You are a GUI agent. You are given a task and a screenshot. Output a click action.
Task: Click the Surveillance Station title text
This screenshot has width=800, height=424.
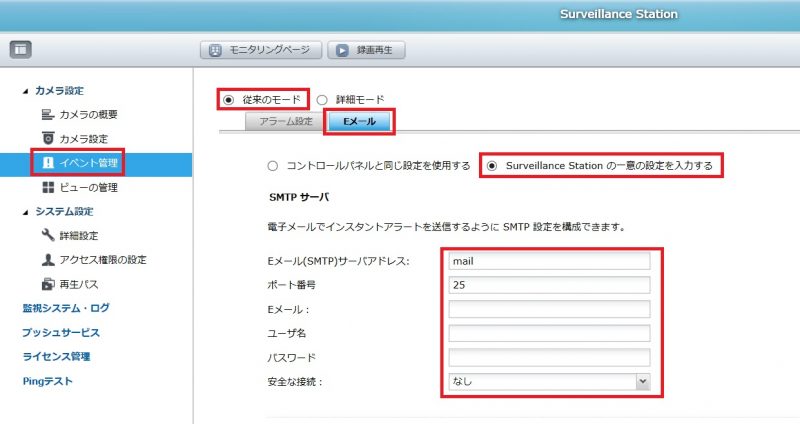pos(618,14)
